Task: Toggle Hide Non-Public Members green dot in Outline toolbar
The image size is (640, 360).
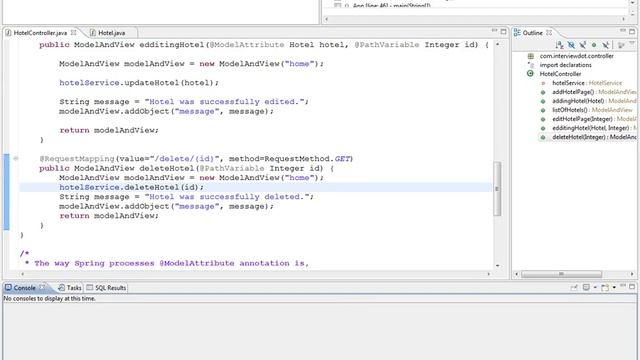Action: (594, 45)
